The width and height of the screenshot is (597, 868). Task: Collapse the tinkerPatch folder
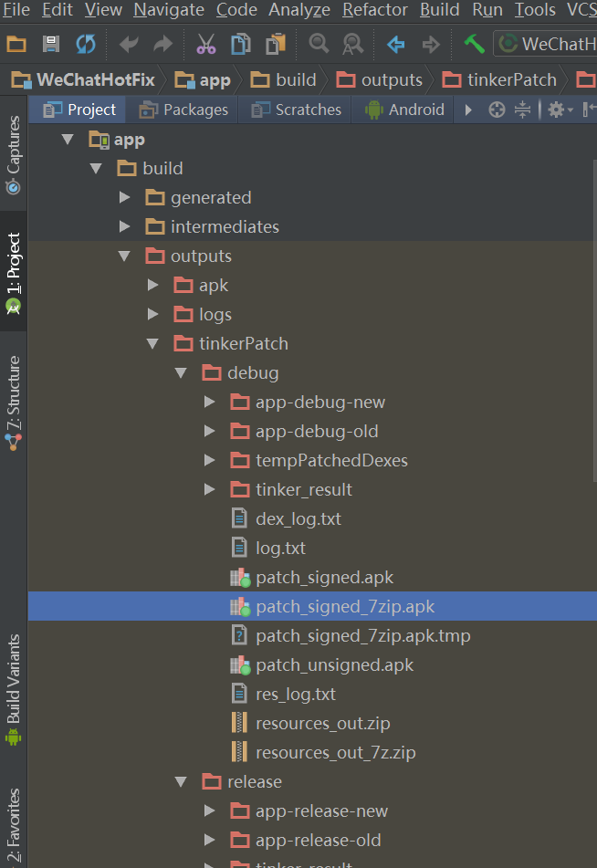[x=152, y=344]
